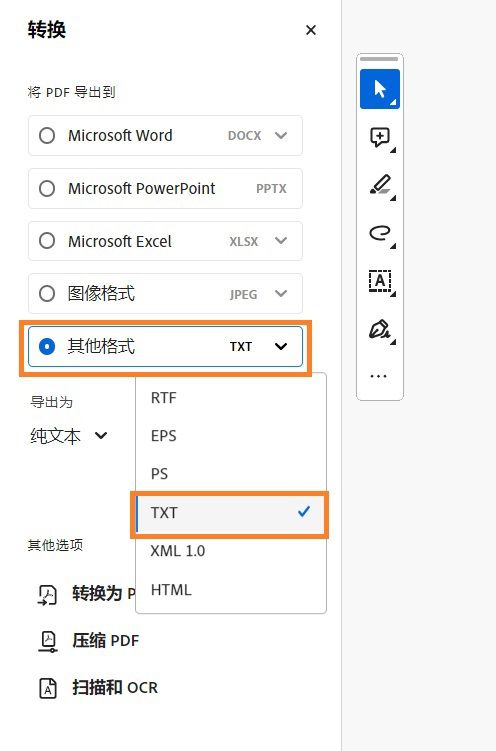Expand the DOCX format chevron
This screenshot has width=496, height=751.
[x=281, y=136]
